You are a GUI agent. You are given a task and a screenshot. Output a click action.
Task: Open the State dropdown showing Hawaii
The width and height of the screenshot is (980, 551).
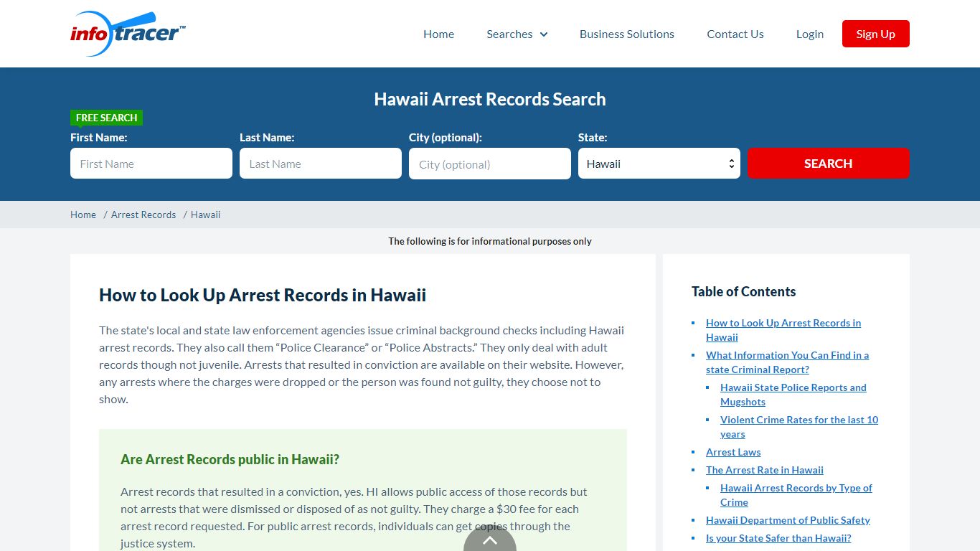coord(659,164)
